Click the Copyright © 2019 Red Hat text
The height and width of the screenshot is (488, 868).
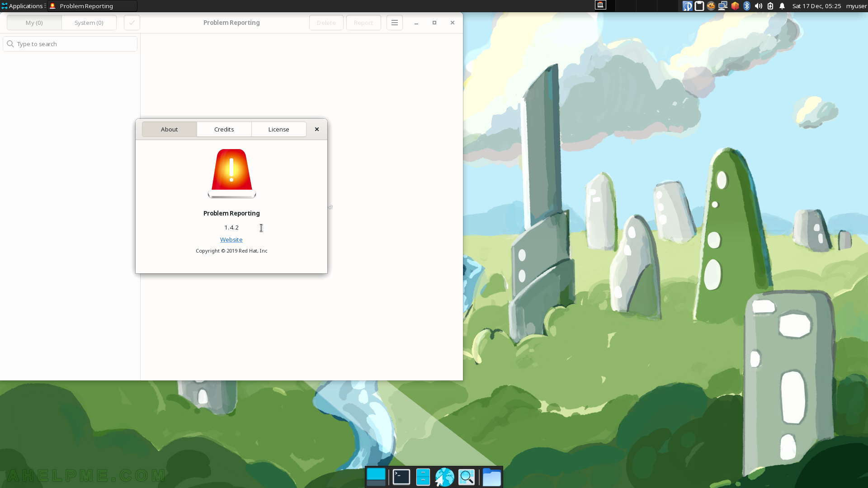231,251
